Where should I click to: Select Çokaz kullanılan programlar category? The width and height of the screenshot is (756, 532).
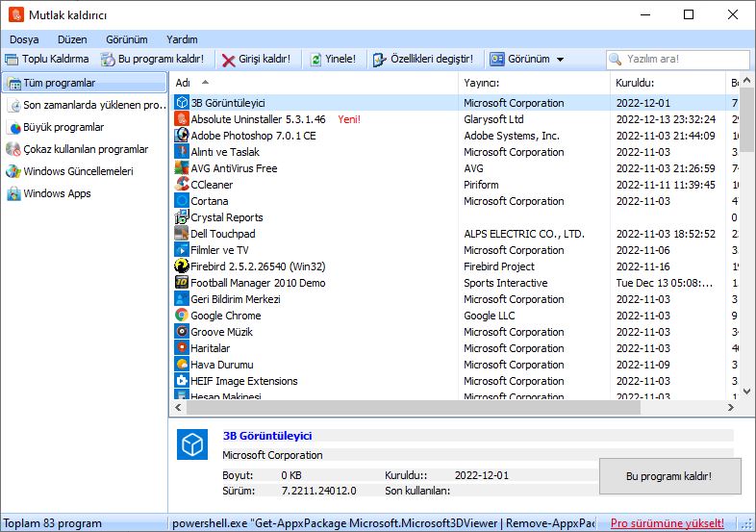[85, 149]
